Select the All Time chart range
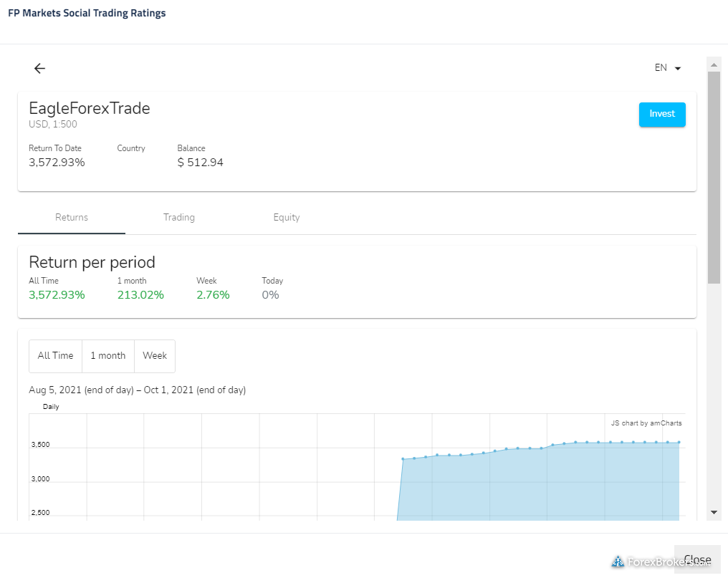The height and width of the screenshot is (578, 728). coord(55,356)
